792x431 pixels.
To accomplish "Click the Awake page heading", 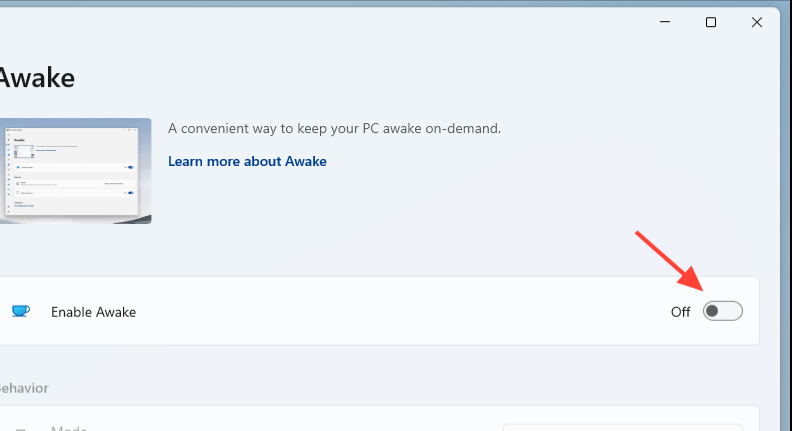I will click(x=37, y=77).
